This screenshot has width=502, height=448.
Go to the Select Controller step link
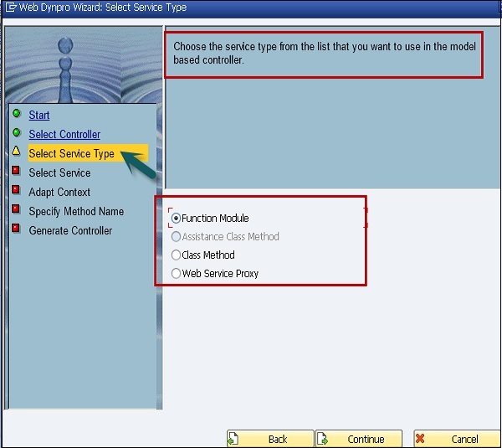pos(64,135)
